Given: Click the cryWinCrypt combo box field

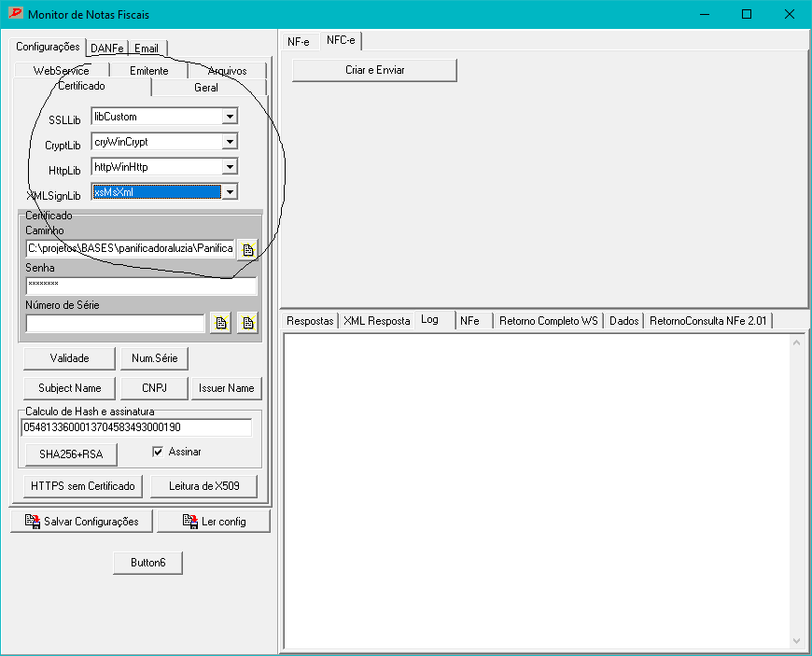Looking at the screenshot, I should click(x=164, y=141).
